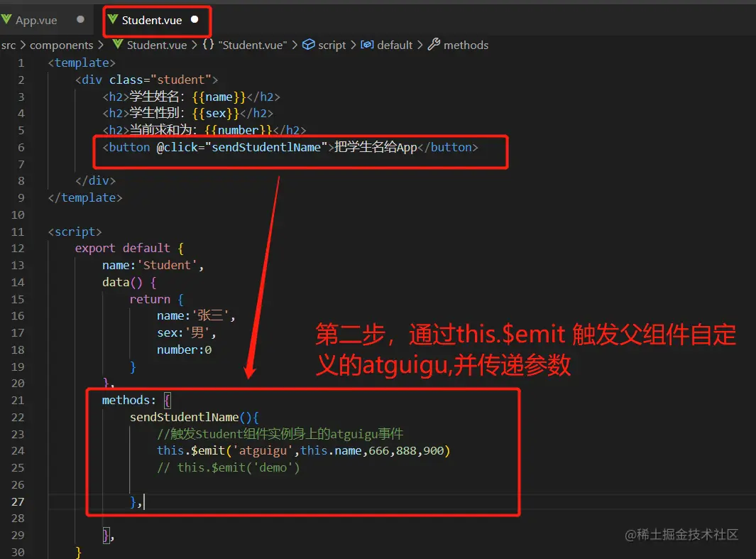Click this.name argument on line 24
This screenshot has width=756, height=559.
pos(331,451)
